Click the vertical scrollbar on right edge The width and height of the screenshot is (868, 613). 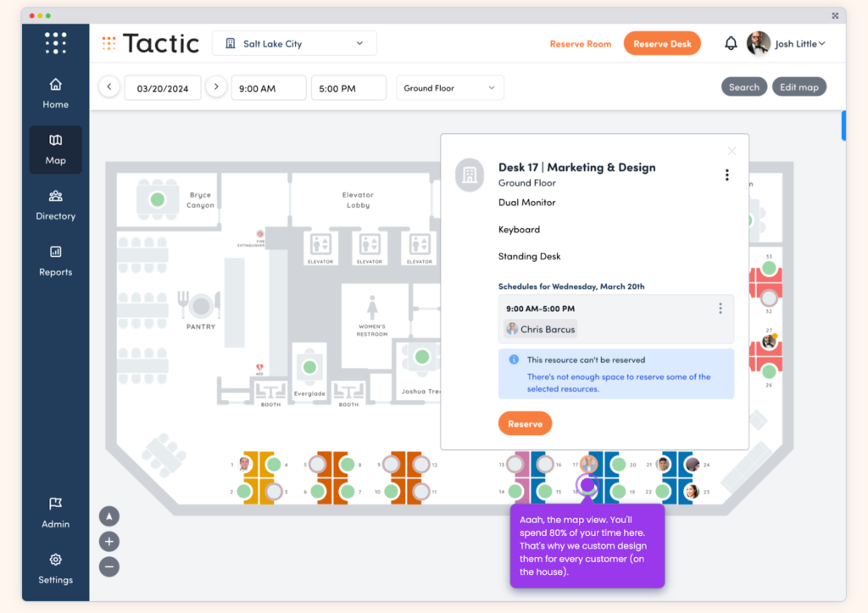tap(843, 125)
